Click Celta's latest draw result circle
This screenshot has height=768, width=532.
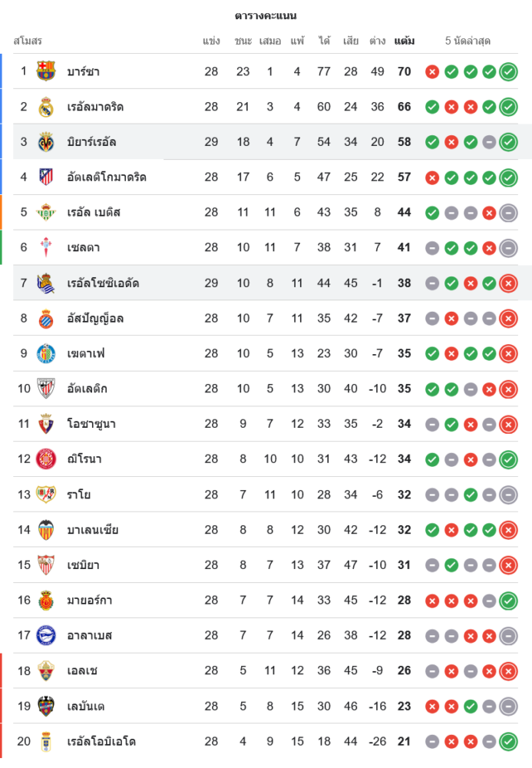tap(508, 248)
